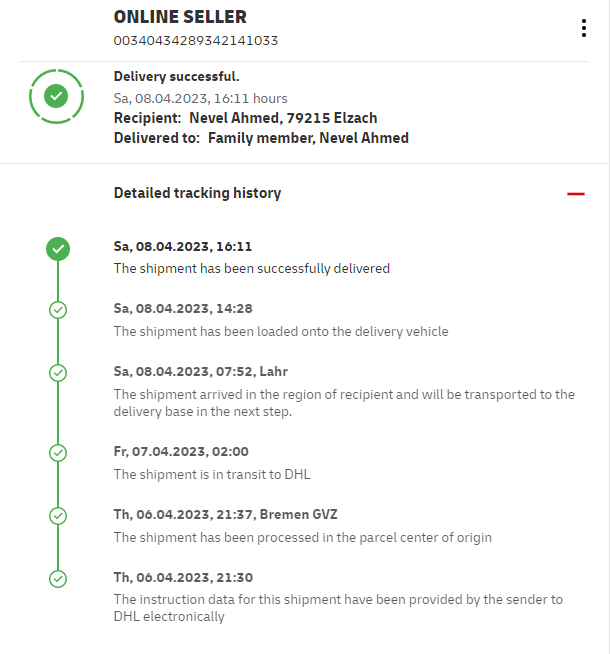610x654 pixels.
Task: Click the Sa, 08.04.2023, 16:11 hours timestamp
Action: click(x=200, y=98)
